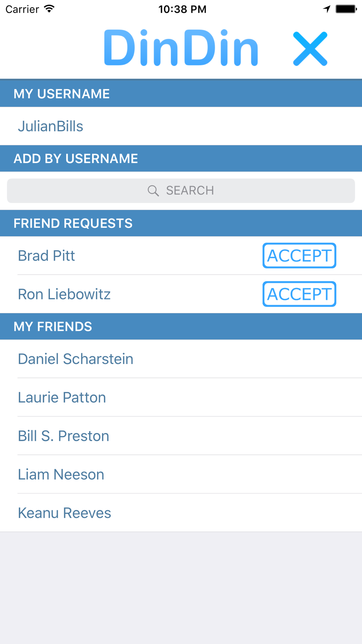Click the Wi-Fi status icon
The height and width of the screenshot is (644, 362).
pyautogui.click(x=49, y=9)
